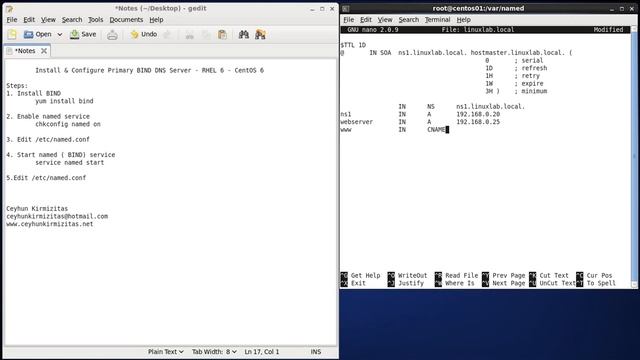Open terminal File menu
The image size is (640, 360).
point(349,20)
